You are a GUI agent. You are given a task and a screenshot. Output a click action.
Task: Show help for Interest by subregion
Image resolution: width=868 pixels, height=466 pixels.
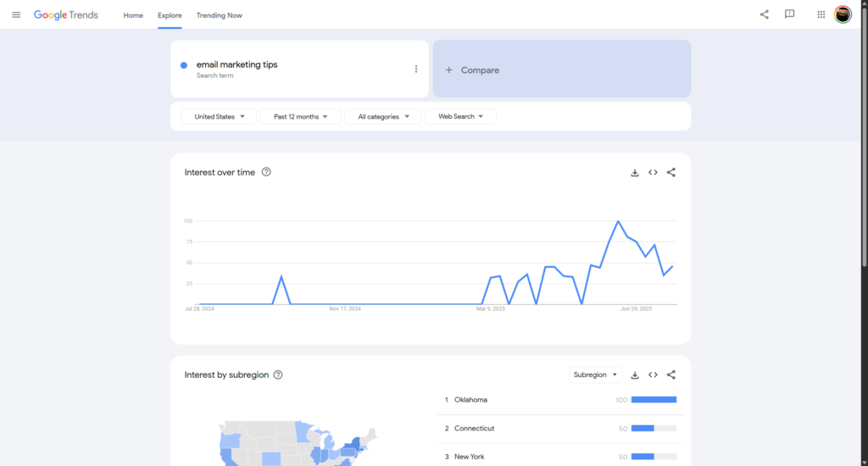(278, 375)
